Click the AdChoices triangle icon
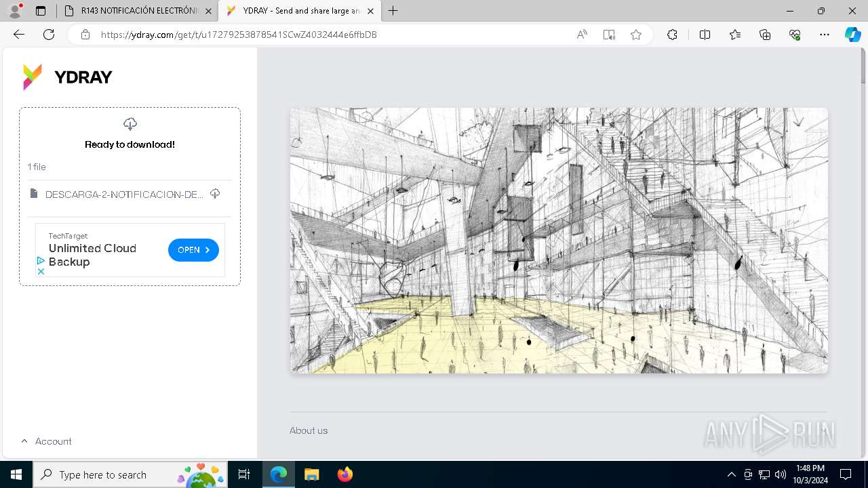The width and height of the screenshot is (868, 488). pyautogui.click(x=41, y=260)
